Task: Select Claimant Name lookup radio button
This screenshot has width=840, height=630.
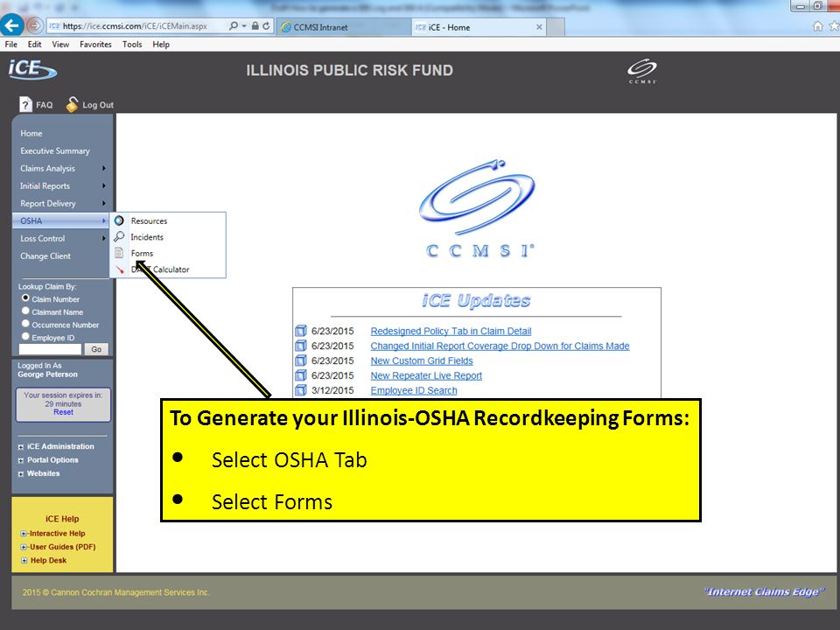Action: click(x=25, y=311)
